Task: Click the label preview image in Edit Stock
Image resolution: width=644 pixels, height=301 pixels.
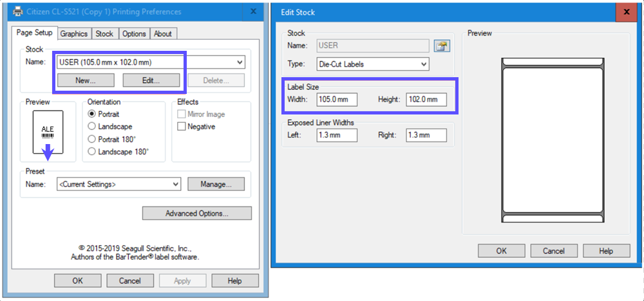Action: tap(553, 140)
